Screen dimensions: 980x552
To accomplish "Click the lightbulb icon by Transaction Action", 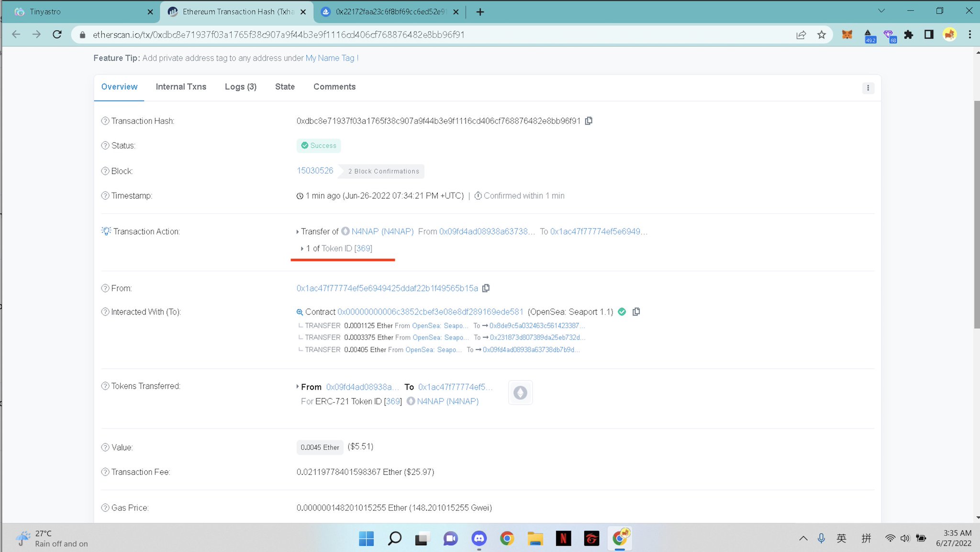I will 106,231.
